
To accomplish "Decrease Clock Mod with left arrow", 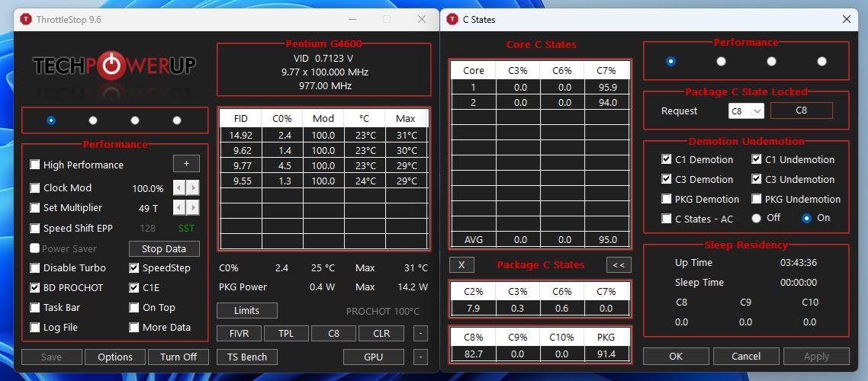I will [179, 188].
